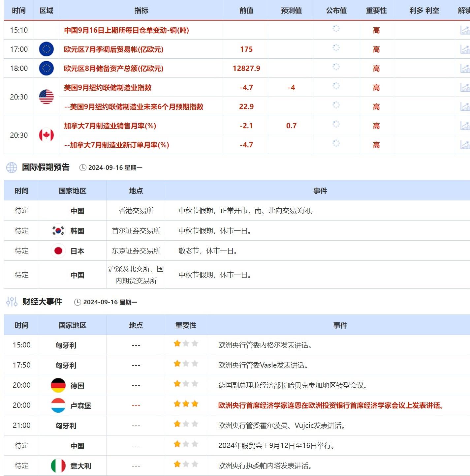
Task: Click the Luxembourg flag icon
Action: (x=58, y=405)
